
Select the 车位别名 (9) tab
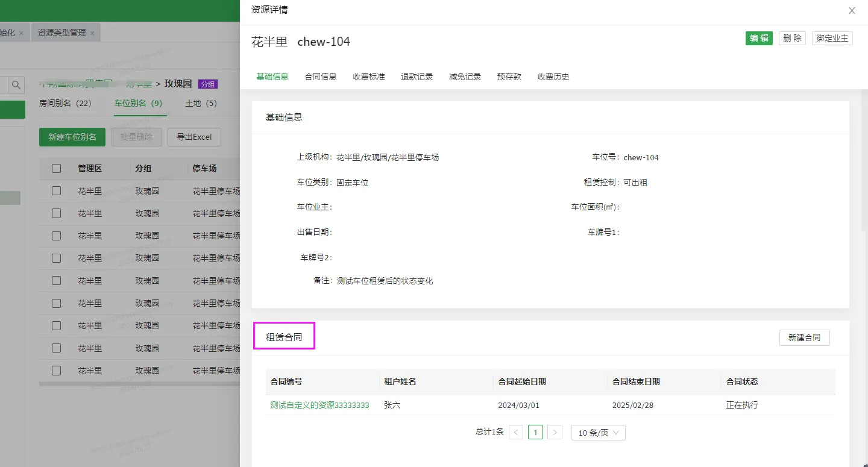click(x=139, y=103)
